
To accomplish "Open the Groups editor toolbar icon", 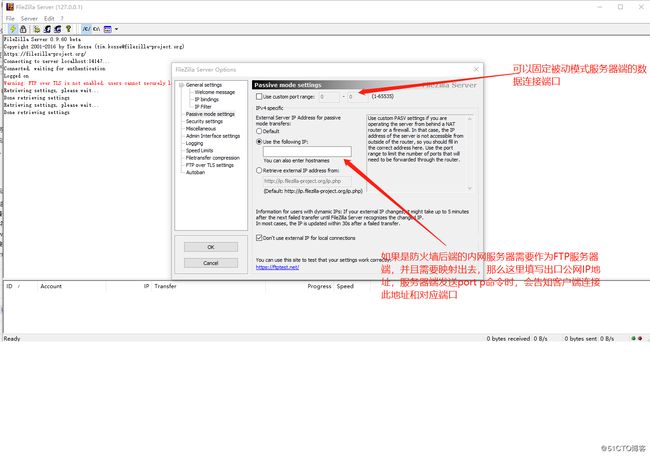I will pos(58,29).
